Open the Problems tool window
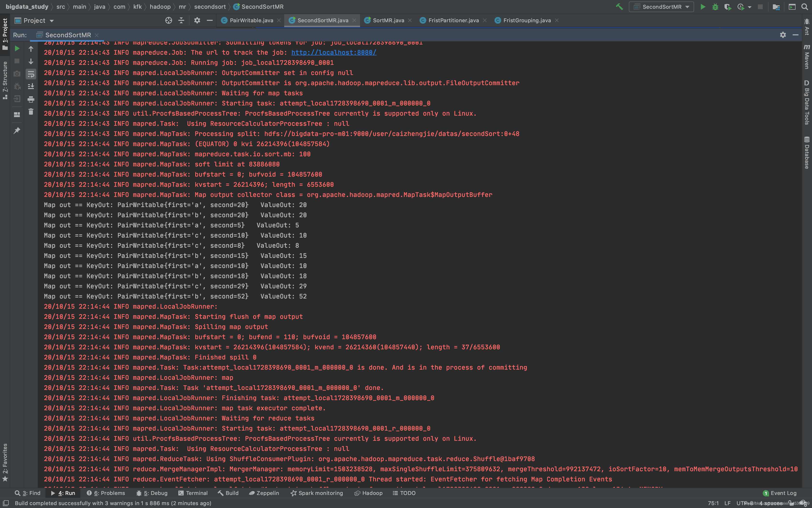The image size is (812, 508). click(x=106, y=493)
